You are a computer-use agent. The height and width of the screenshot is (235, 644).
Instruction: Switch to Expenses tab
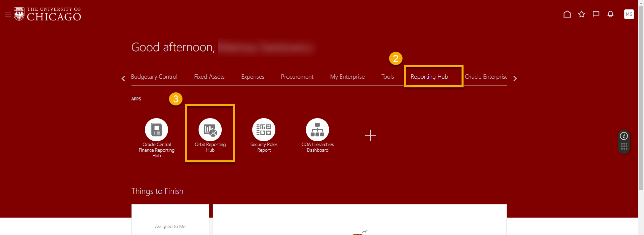click(x=253, y=77)
